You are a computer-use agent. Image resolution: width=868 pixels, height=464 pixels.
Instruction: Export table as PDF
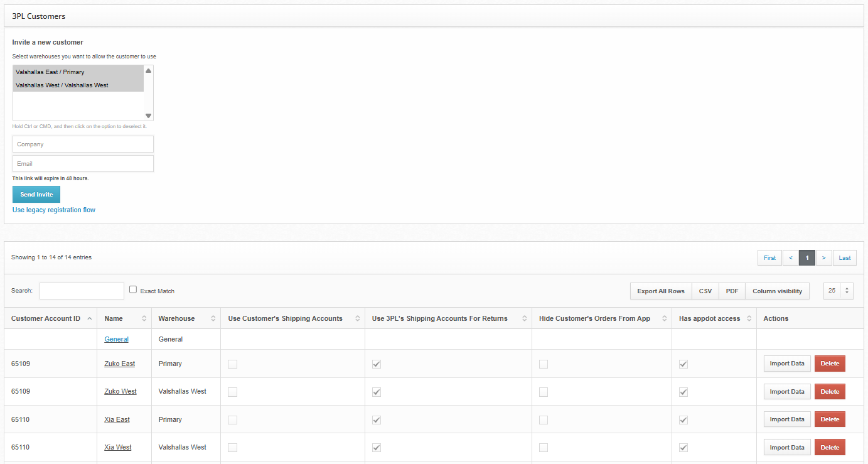pos(732,291)
